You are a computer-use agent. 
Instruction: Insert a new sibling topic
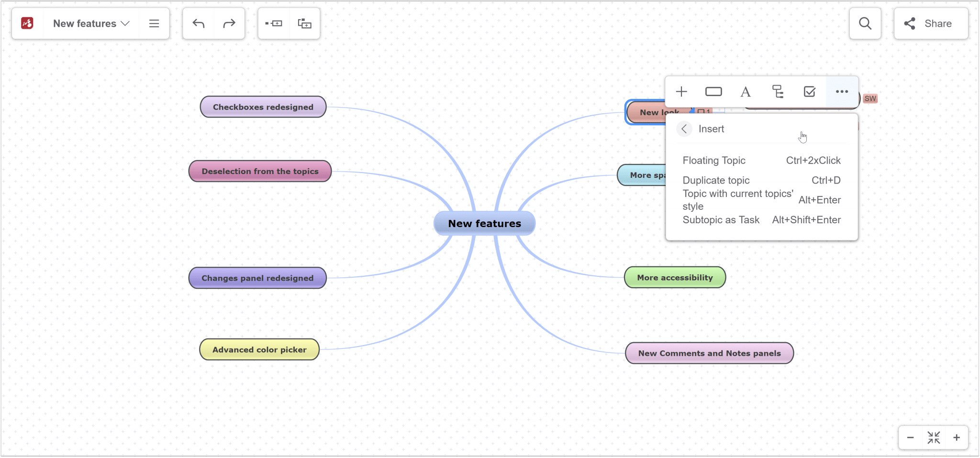[x=273, y=23]
